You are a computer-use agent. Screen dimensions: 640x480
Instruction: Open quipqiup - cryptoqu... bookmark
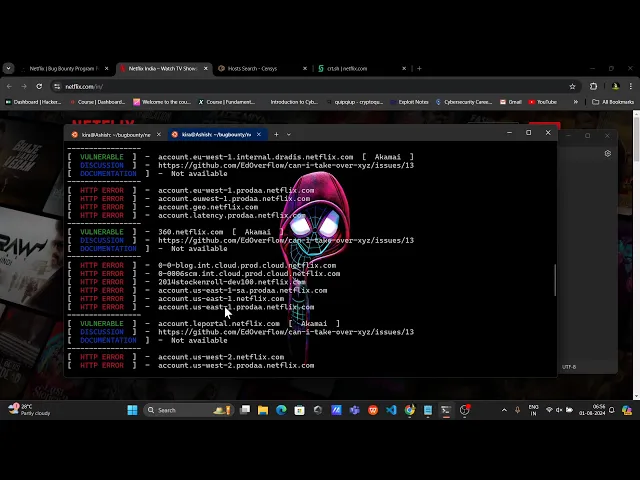tap(355, 102)
